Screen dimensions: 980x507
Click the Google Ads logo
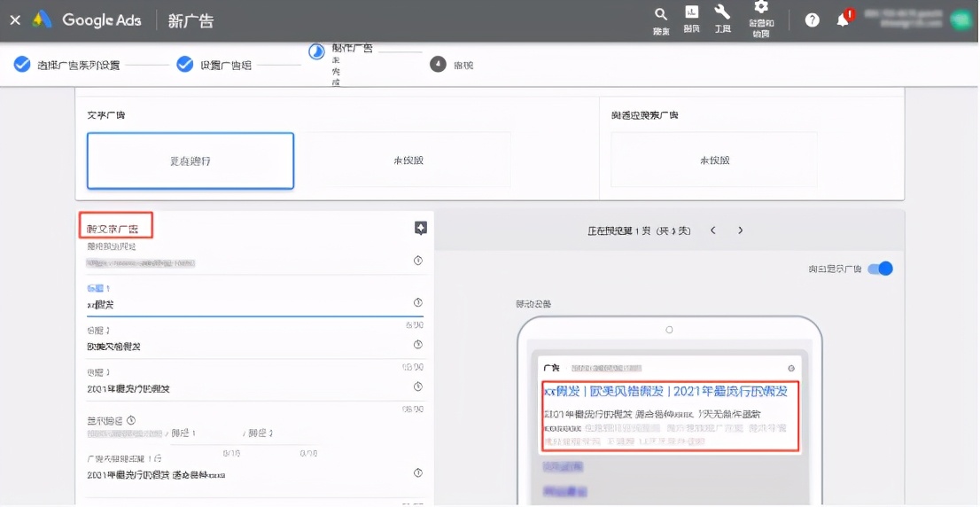click(43, 20)
